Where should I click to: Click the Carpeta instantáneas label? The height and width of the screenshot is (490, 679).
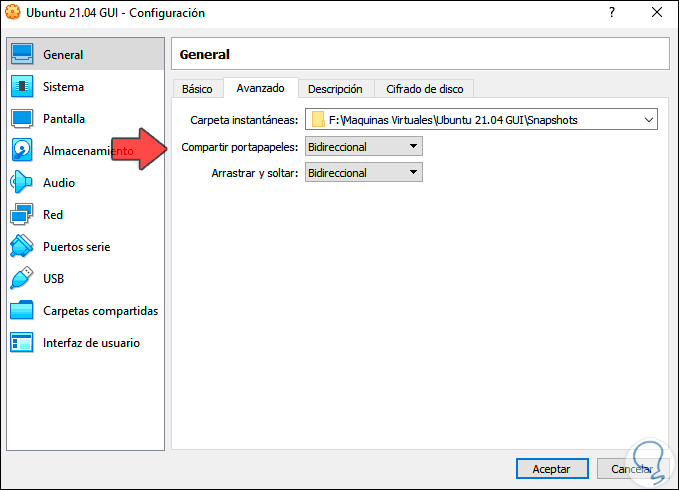[244, 120]
